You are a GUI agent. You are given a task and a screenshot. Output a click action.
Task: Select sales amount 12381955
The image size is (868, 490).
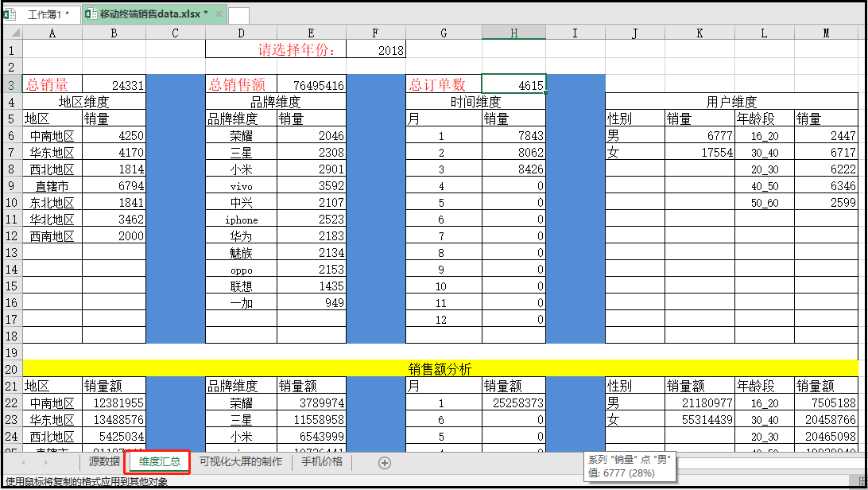114,403
